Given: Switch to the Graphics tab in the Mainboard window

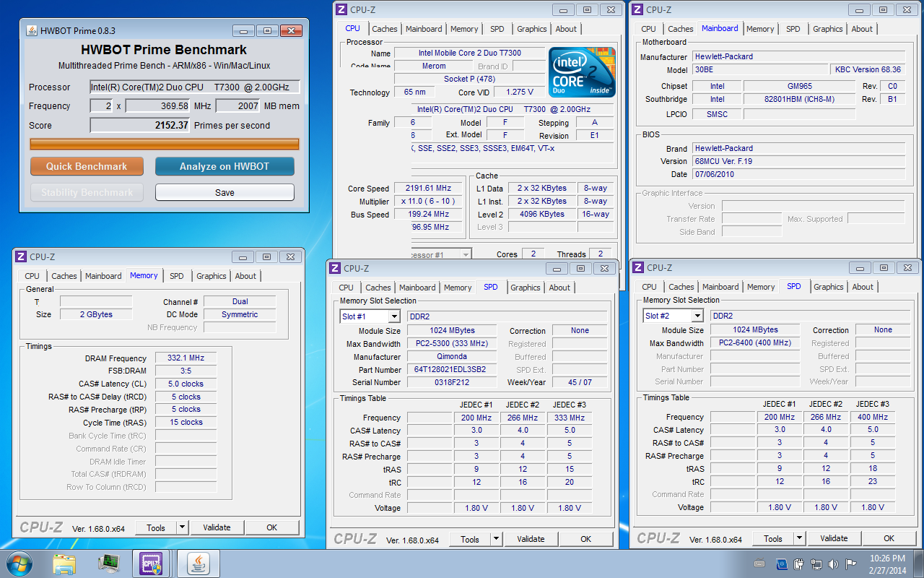Looking at the screenshot, I should (x=827, y=29).
